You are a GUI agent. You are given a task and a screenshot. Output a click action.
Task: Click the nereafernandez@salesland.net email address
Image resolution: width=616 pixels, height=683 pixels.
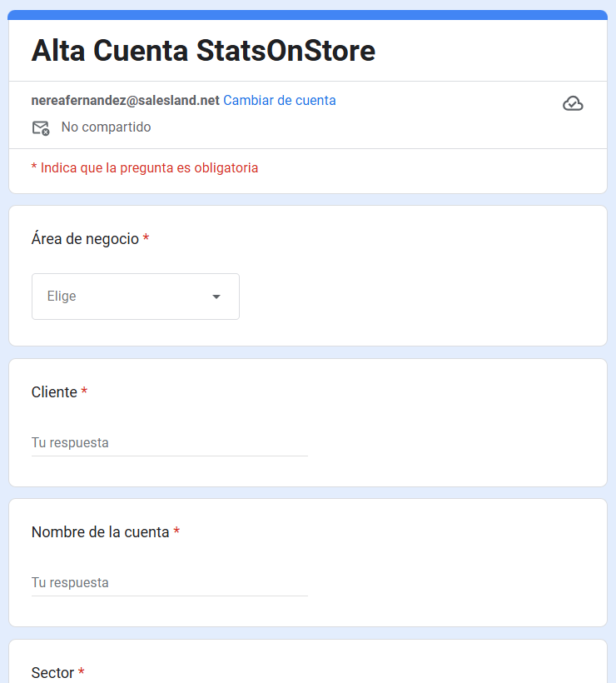point(125,100)
